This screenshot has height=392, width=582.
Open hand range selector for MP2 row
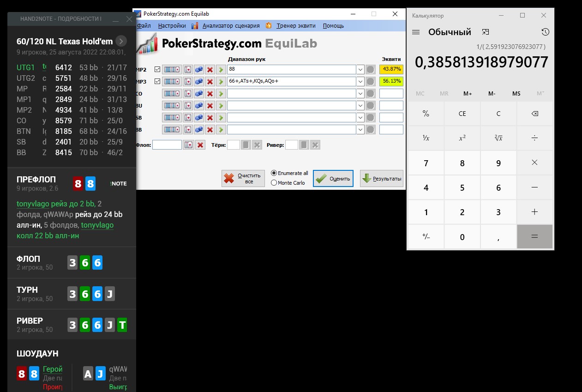click(172, 69)
